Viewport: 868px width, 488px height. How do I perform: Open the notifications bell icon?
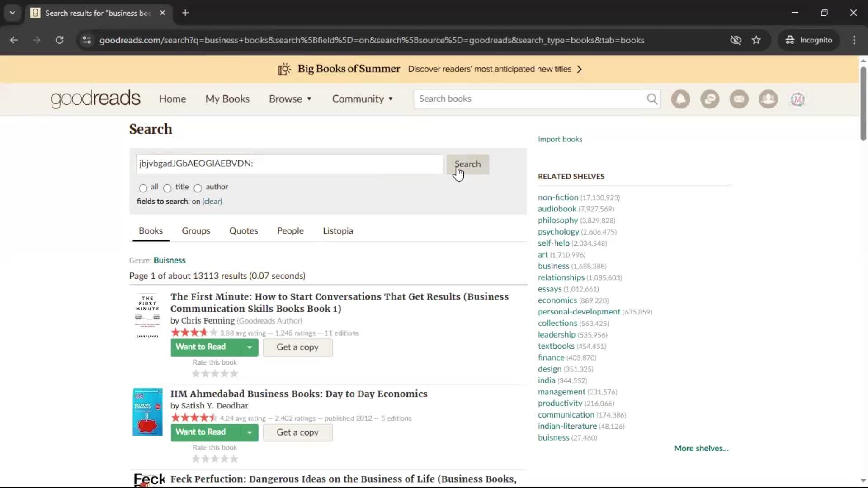point(680,99)
